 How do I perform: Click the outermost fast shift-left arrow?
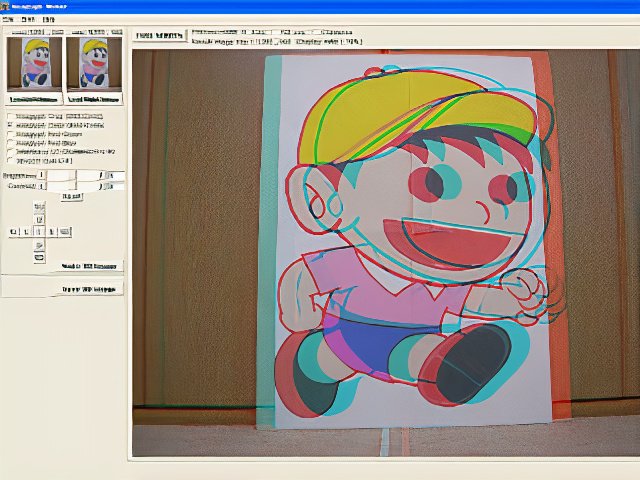[13, 232]
